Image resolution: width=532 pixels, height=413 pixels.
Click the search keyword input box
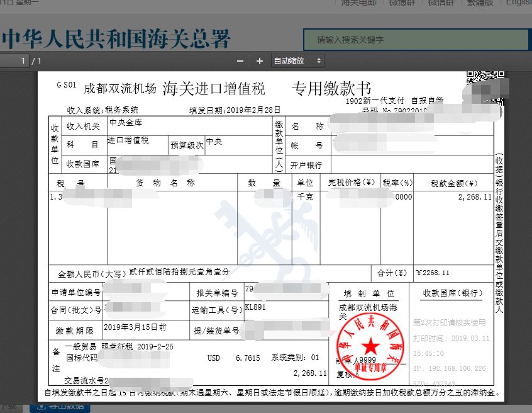tap(415, 39)
